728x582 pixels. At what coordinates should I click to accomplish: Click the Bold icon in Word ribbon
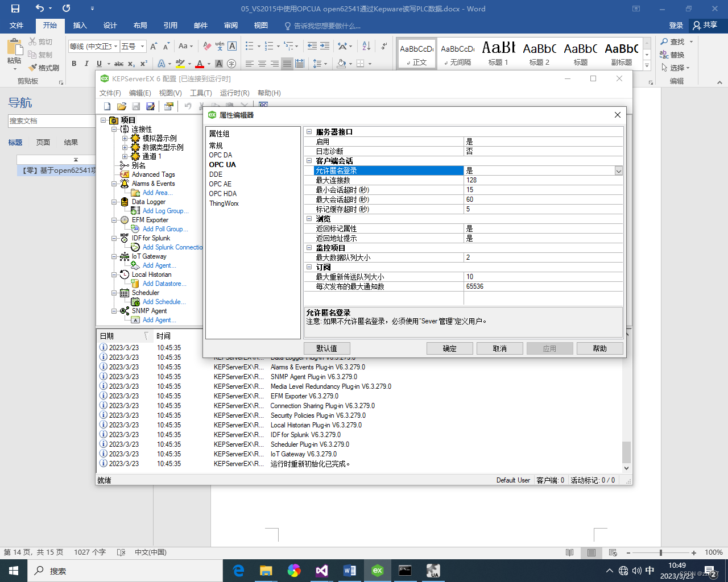(74, 64)
